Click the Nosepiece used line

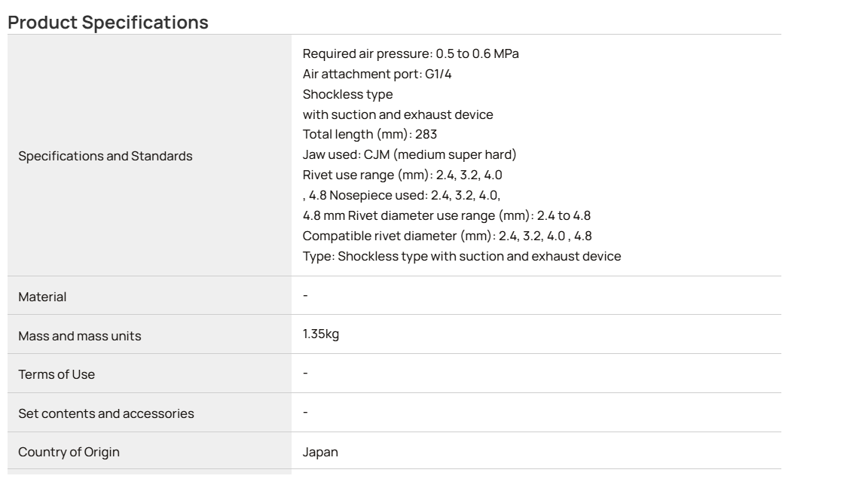click(x=414, y=195)
